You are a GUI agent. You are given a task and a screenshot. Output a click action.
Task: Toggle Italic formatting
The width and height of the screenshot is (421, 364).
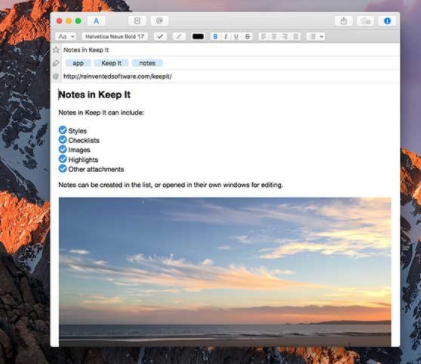pyautogui.click(x=226, y=37)
